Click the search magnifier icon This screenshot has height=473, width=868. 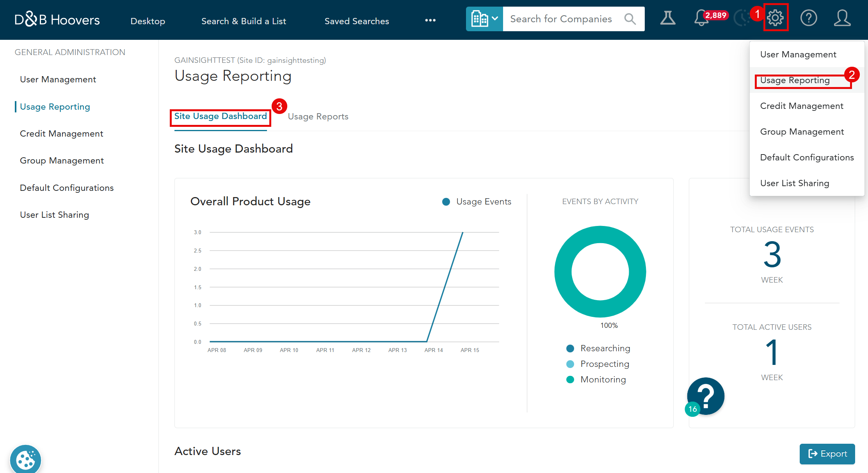(630, 19)
